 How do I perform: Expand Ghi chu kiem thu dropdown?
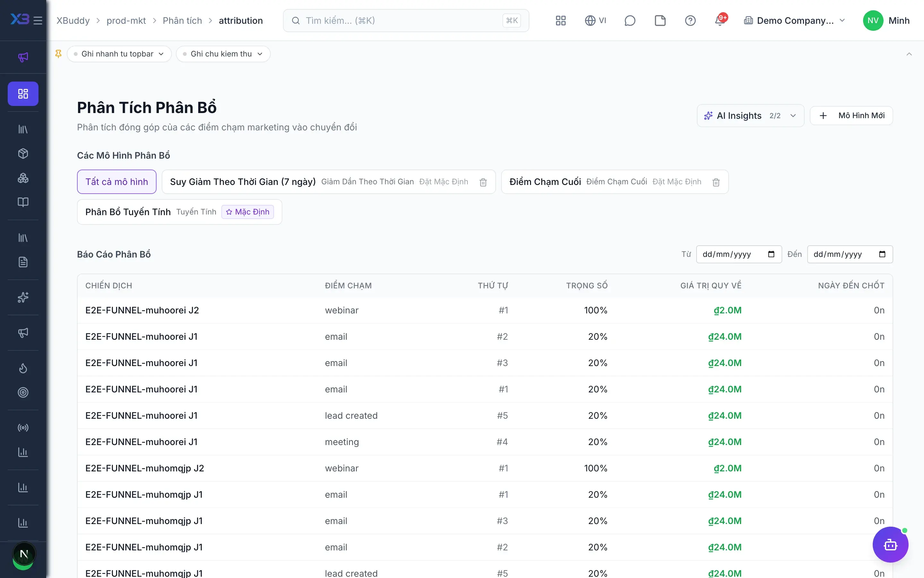223,54
